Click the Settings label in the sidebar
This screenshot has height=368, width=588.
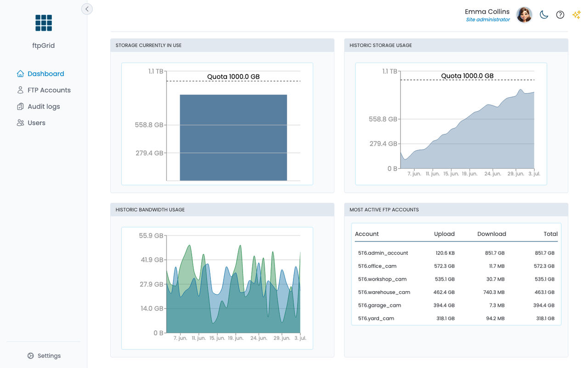[x=49, y=356]
